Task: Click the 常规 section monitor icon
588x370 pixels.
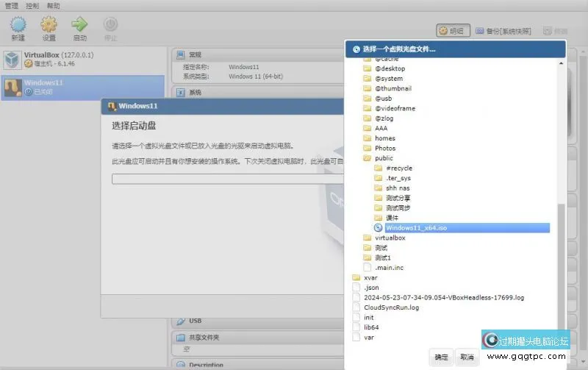Action: 181,54
